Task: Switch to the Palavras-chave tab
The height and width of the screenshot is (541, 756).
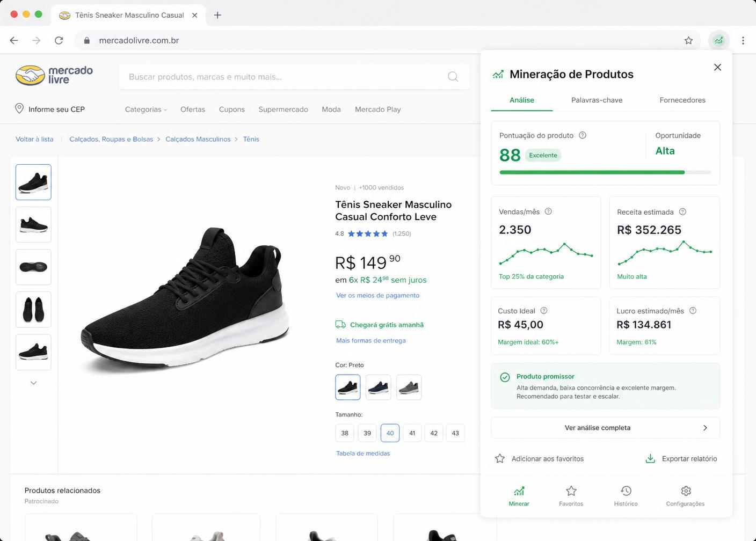Action: 597,100
